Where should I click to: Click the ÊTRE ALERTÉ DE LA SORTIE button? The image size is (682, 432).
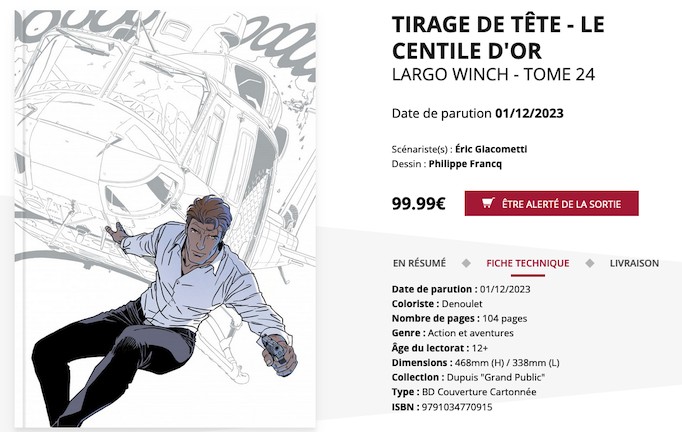(x=552, y=203)
